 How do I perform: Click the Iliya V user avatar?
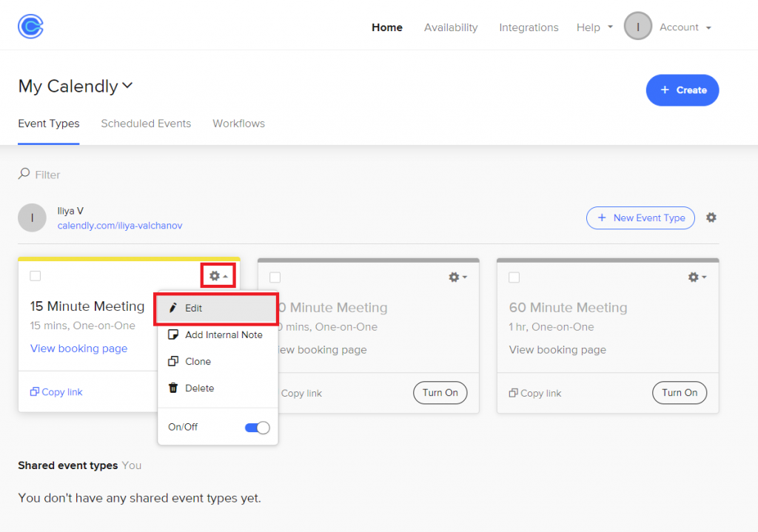32,218
